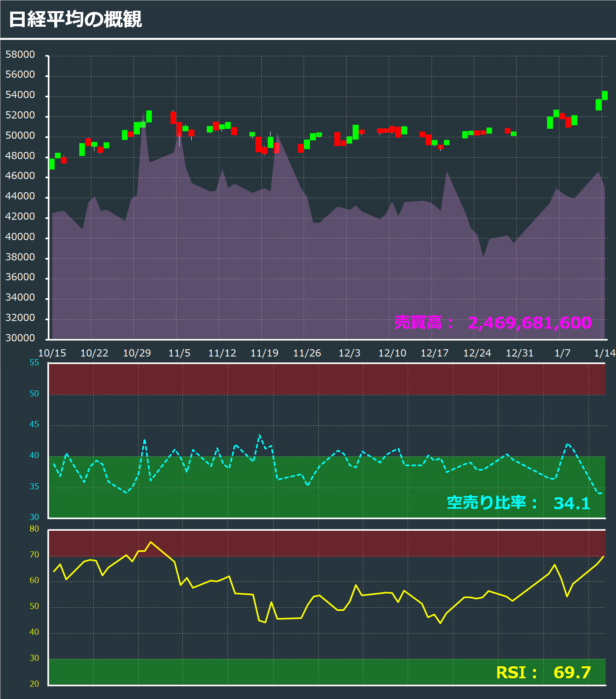This screenshot has width=616, height=699.
Task: Click the 売買高 value 2,469,681,600
Action: click(x=529, y=323)
